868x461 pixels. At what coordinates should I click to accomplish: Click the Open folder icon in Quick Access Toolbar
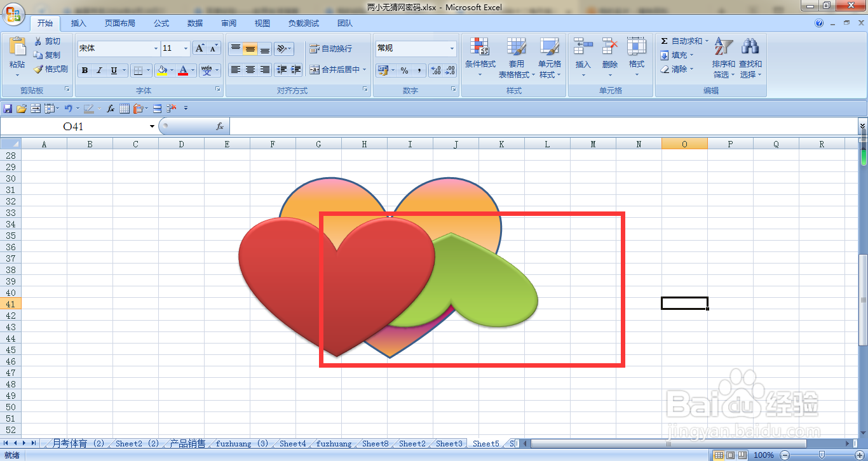coord(22,109)
